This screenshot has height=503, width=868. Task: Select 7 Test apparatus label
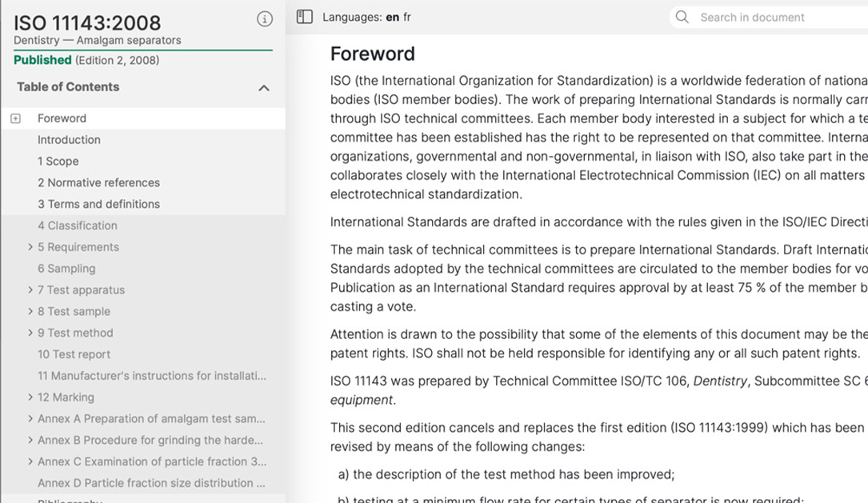pos(81,290)
